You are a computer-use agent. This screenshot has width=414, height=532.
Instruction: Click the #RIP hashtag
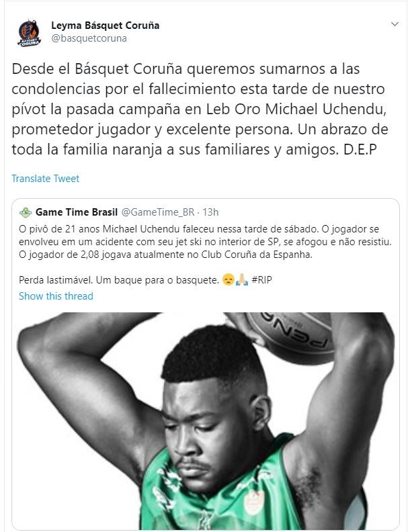261,280
